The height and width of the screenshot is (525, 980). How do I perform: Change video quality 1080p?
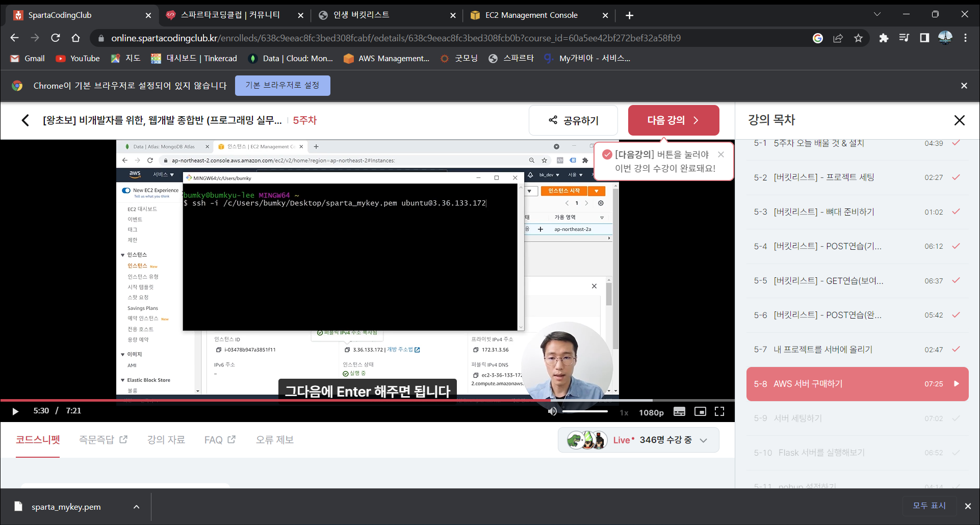(x=651, y=412)
